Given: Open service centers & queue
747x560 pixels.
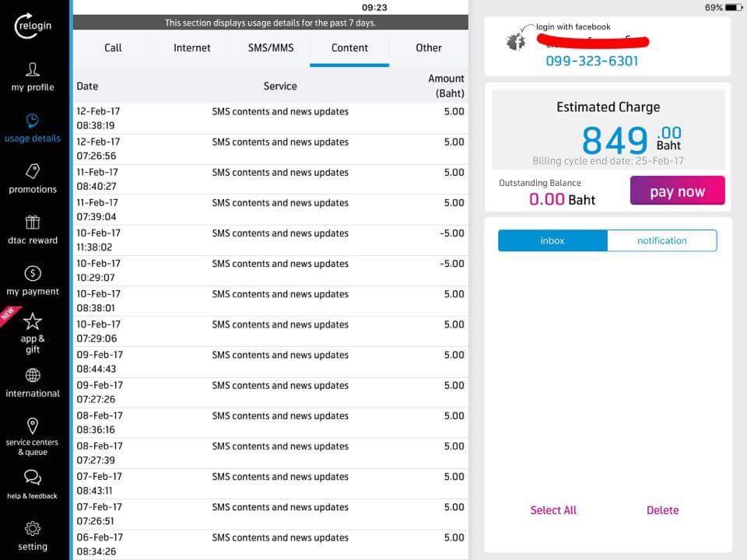Looking at the screenshot, I should click(33, 426).
